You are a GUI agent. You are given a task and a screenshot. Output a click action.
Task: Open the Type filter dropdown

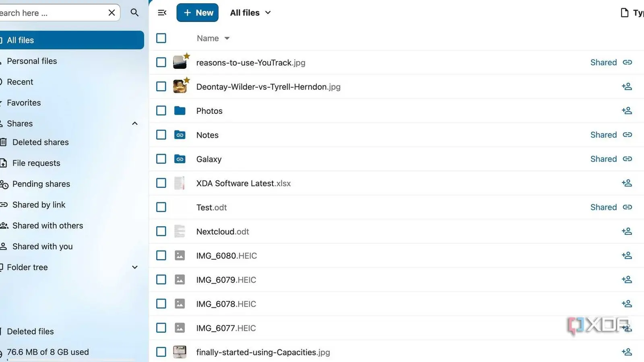coord(632,13)
